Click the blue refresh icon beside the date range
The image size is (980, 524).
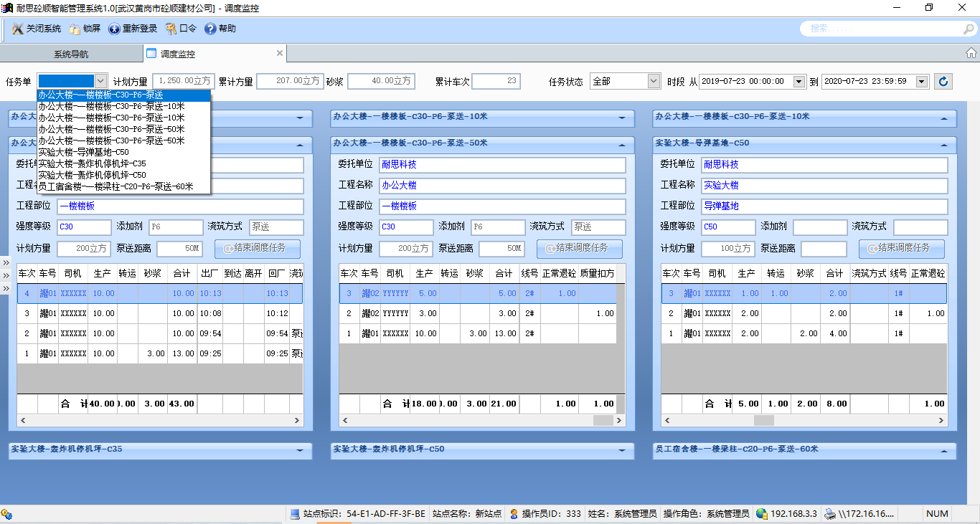click(943, 82)
